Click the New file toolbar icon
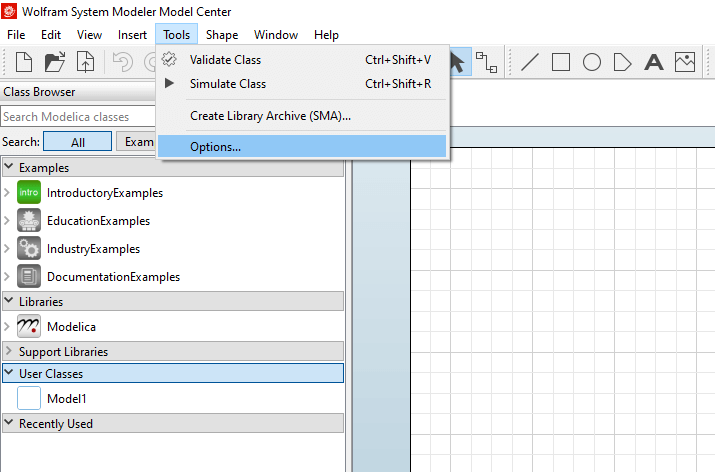 tap(24, 62)
